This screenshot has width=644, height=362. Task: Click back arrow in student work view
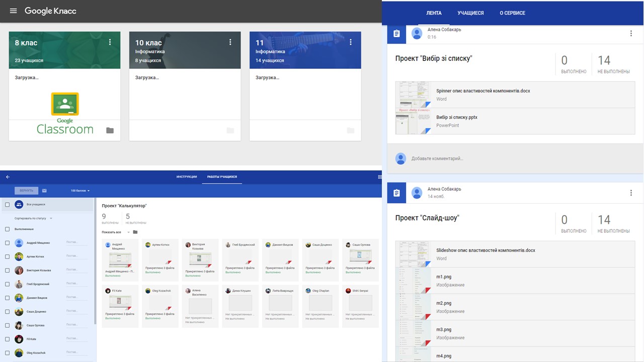click(8, 177)
